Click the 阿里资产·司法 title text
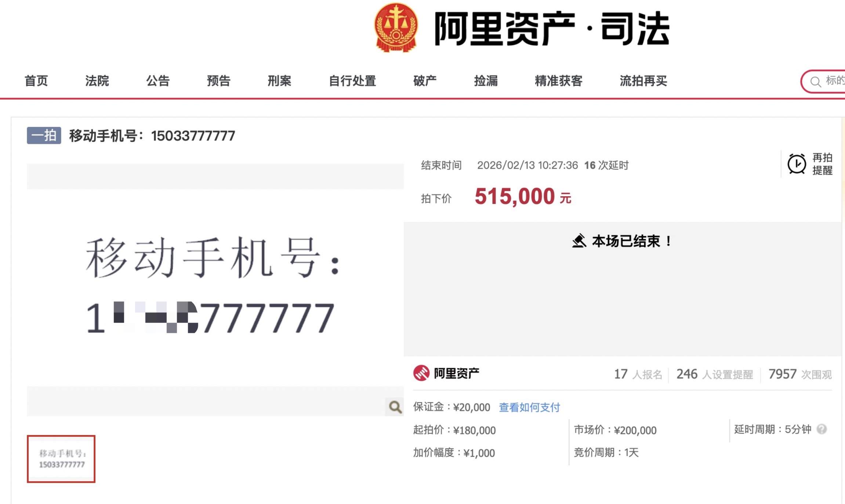 tap(552, 29)
